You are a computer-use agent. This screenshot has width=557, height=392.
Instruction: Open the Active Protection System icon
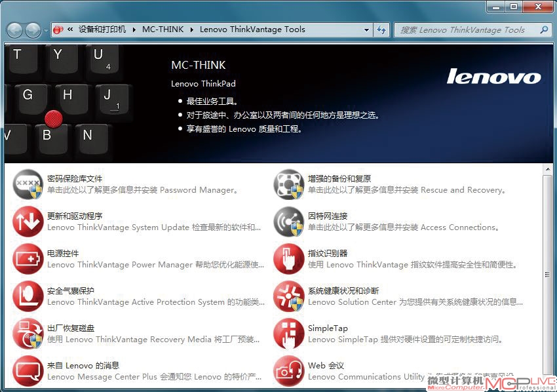pyautogui.click(x=28, y=296)
